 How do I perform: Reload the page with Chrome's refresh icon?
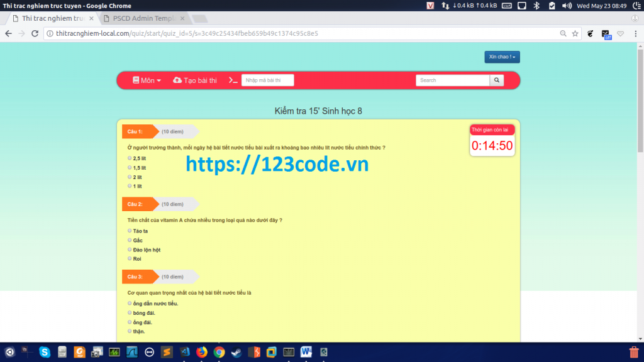(x=35, y=34)
